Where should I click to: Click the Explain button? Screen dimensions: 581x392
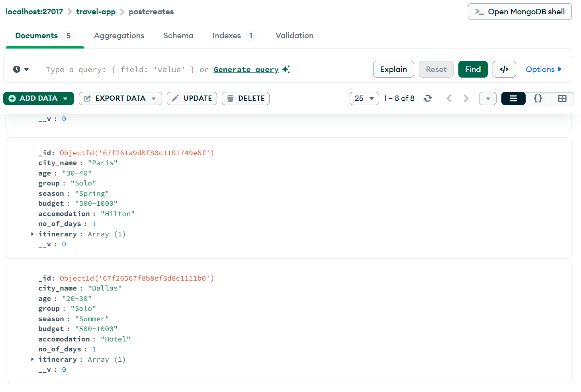[x=393, y=69]
